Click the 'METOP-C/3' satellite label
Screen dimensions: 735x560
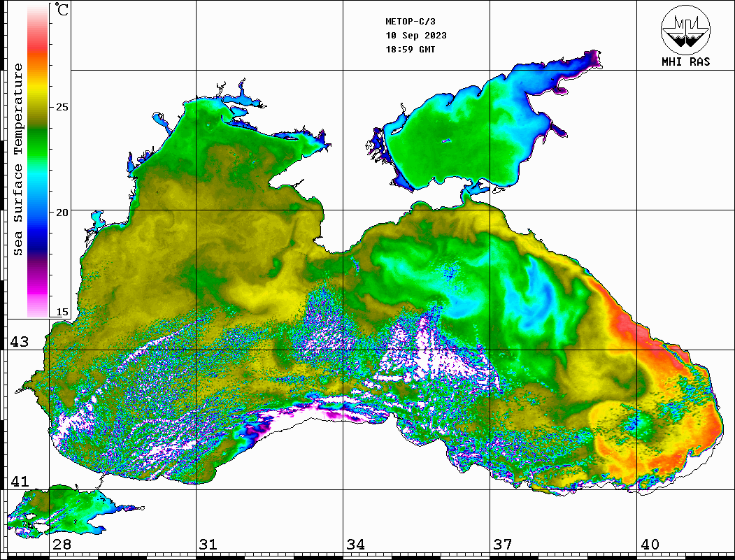(x=410, y=22)
